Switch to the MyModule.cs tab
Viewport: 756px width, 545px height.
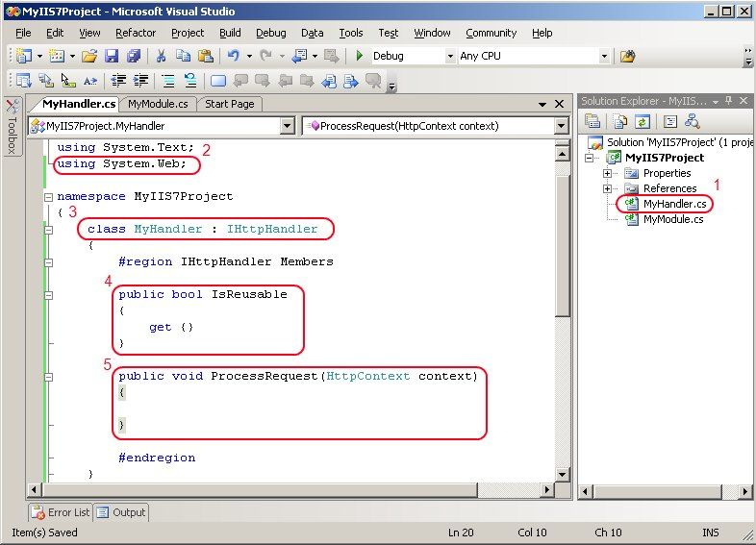pos(158,104)
